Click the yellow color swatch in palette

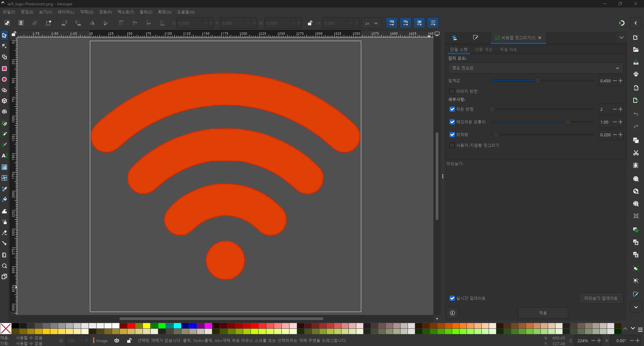pyautogui.click(x=147, y=326)
